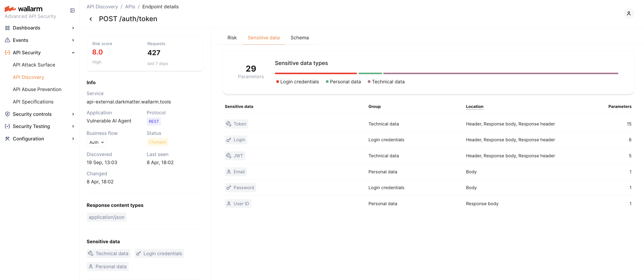Open Configuration via the wrench icon
The width and height of the screenshot is (644, 280).
[x=7, y=139]
